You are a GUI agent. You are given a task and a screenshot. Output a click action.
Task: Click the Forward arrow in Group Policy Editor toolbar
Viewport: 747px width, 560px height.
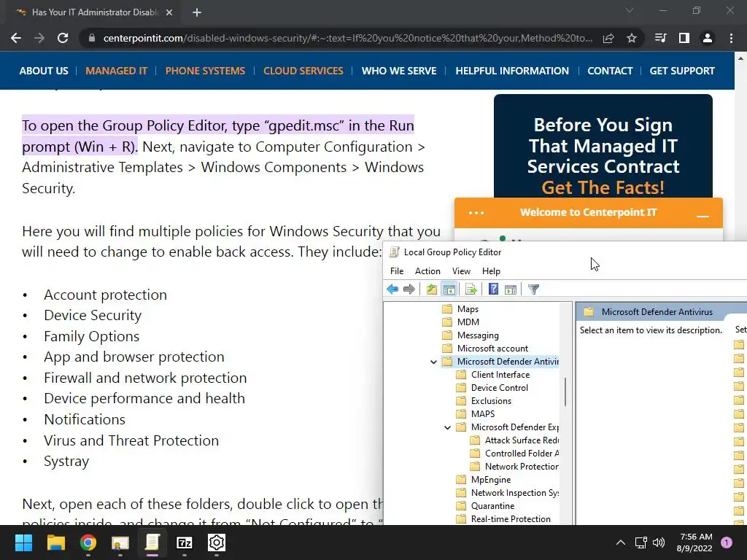pyautogui.click(x=409, y=289)
